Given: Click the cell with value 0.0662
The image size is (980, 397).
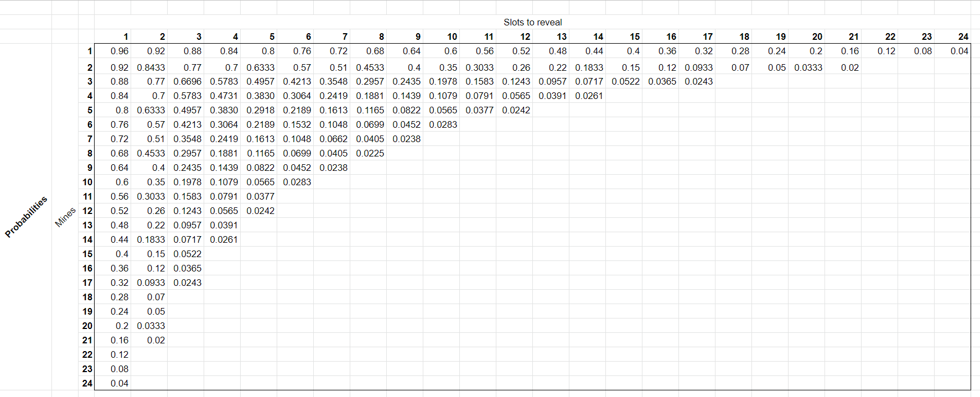Looking at the screenshot, I should coord(333,139).
